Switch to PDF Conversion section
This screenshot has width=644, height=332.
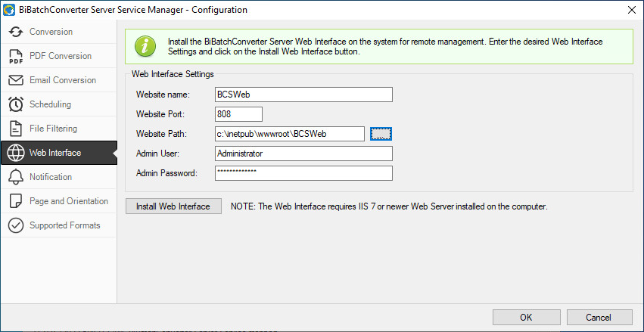[59, 56]
